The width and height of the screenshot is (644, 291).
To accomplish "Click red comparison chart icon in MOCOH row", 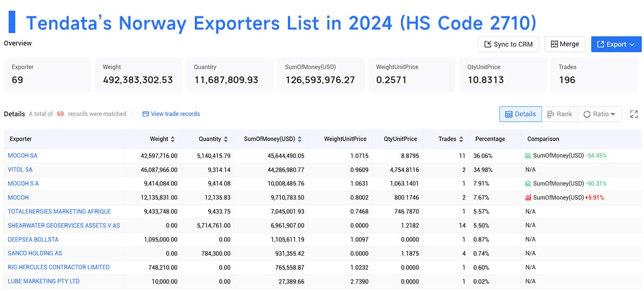I will [x=528, y=197].
